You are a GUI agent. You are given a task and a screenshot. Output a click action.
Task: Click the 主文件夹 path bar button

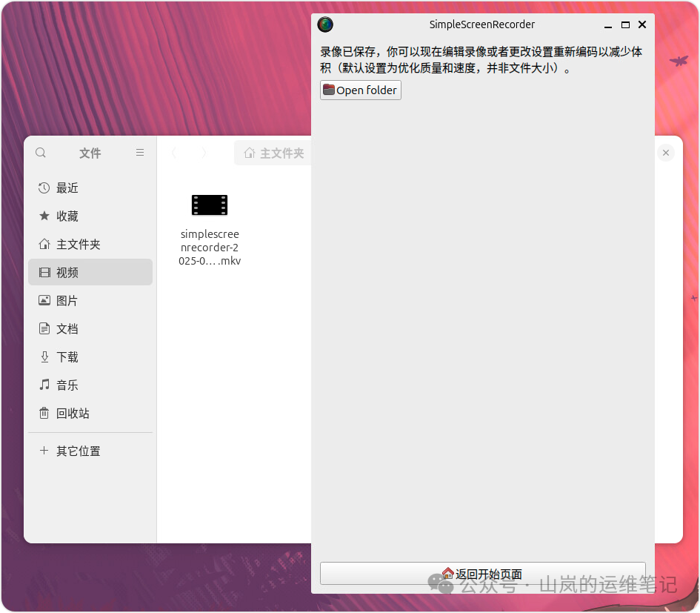point(273,153)
